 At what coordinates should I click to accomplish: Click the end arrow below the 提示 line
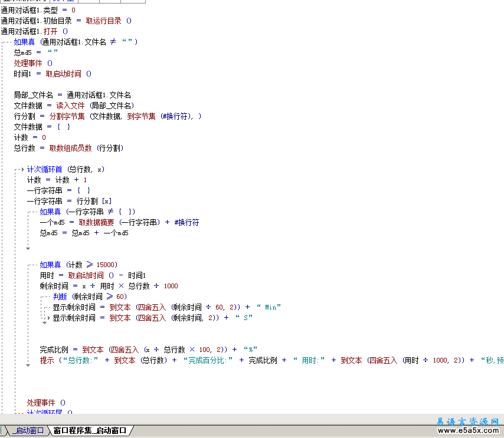click(x=28, y=365)
